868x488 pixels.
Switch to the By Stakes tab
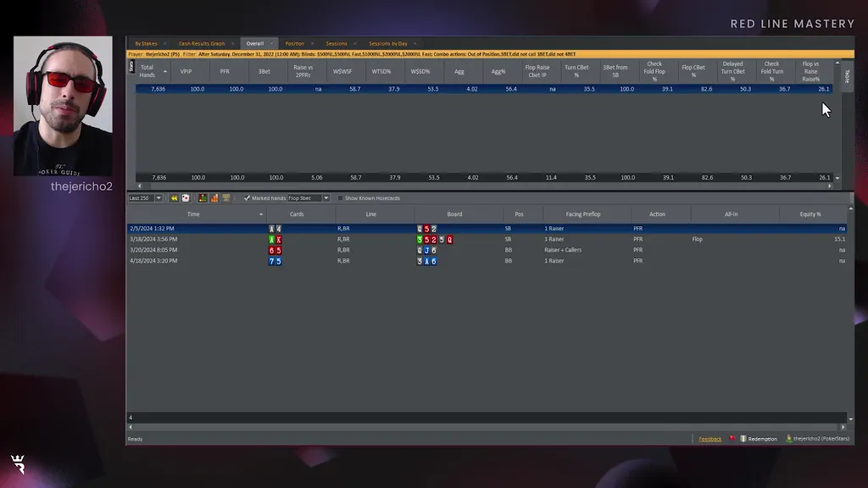(x=146, y=43)
